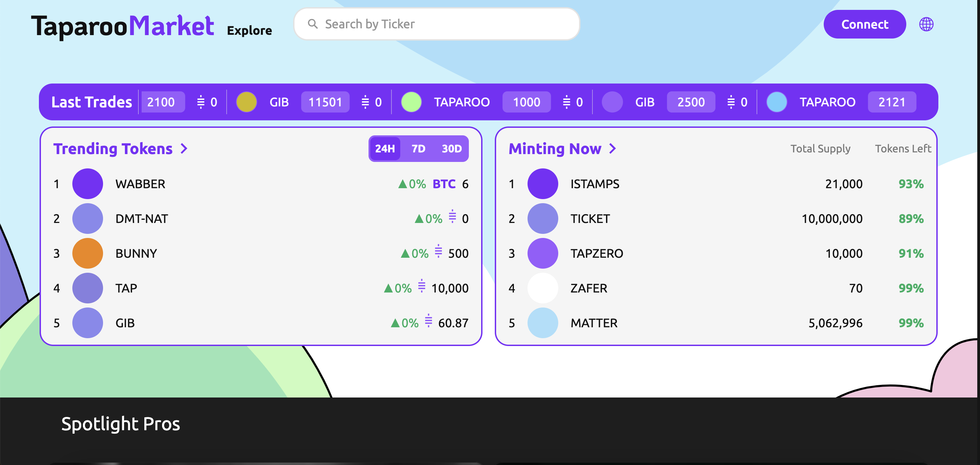The height and width of the screenshot is (465, 980).
Task: Click the WABBER token avatar
Action: [x=87, y=184]
